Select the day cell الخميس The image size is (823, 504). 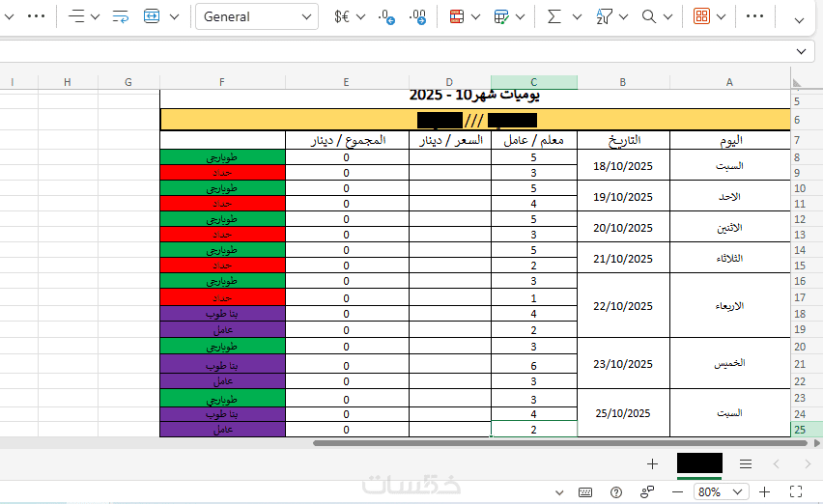pyautogui.click(x=730, y=363)
